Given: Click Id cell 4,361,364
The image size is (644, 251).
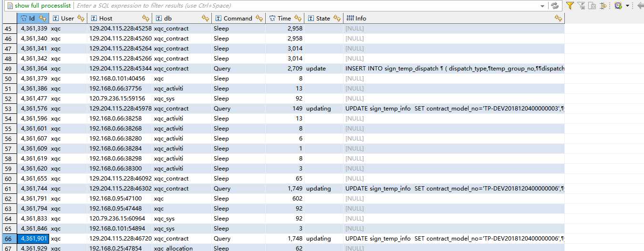Looking at the screenshot, I should pos(33,69).
